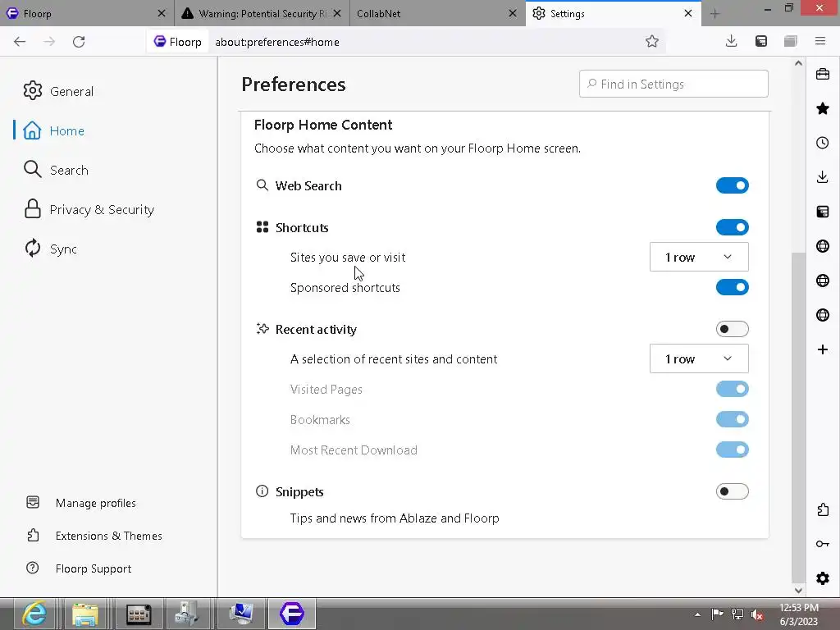The width and height of the screenshot is (840, 630).
Task: Bookmark this page with the star icon
Action: tap(652, 41)
